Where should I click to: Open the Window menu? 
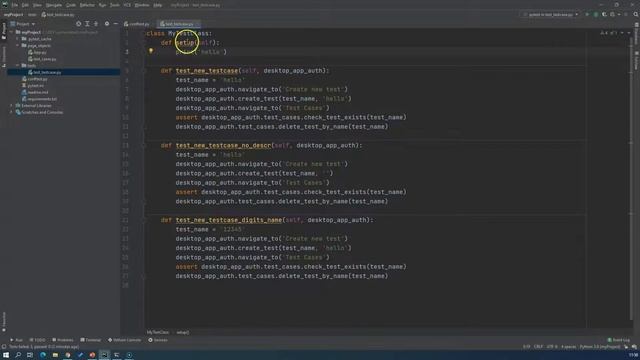[142, 5]
